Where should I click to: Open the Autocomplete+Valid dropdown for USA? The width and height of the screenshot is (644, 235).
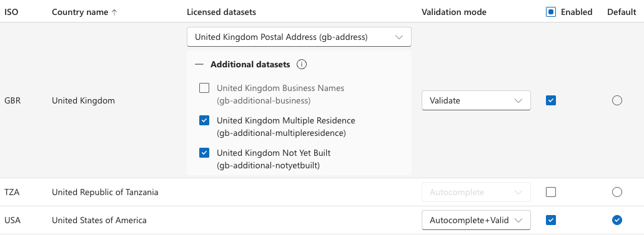476,220
